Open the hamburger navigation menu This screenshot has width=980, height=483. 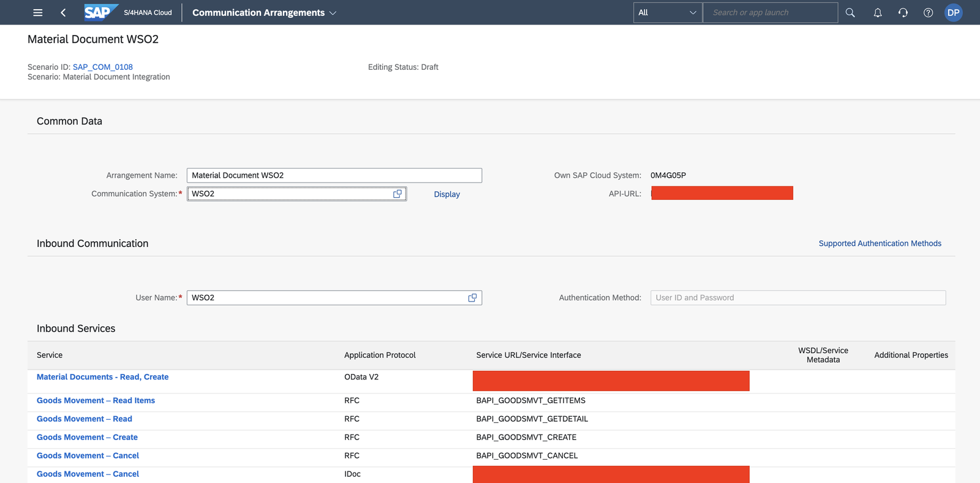pos(37,12)
